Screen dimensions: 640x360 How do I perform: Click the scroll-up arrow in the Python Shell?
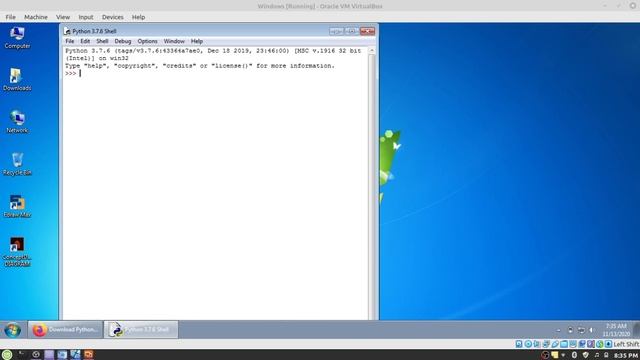coord(371,51)
